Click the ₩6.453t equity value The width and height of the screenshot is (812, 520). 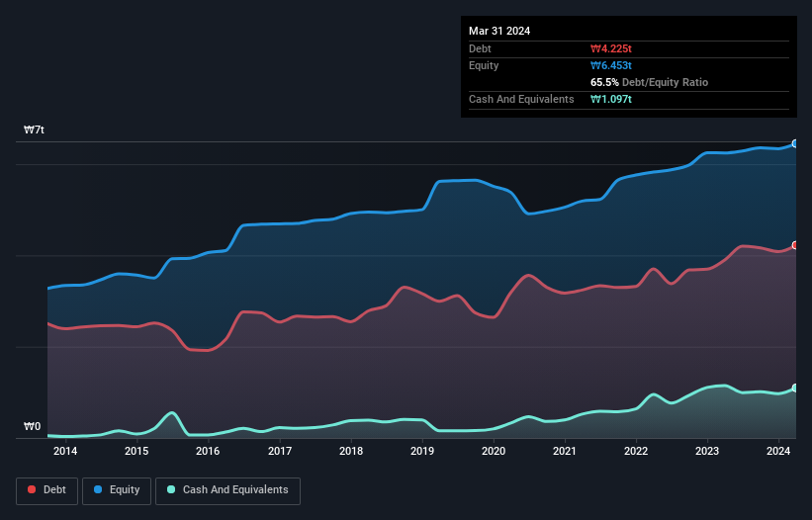pyautogui.click(x=611, y=65)
